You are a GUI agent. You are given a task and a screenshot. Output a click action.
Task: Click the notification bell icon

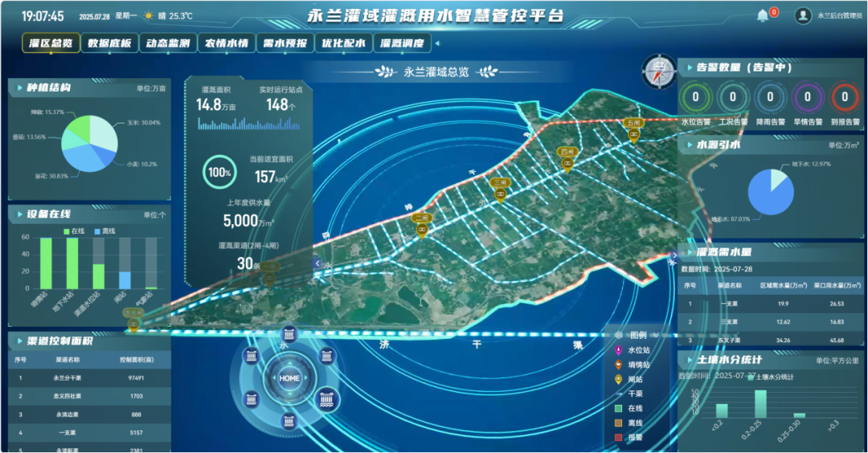pos(762,15)
